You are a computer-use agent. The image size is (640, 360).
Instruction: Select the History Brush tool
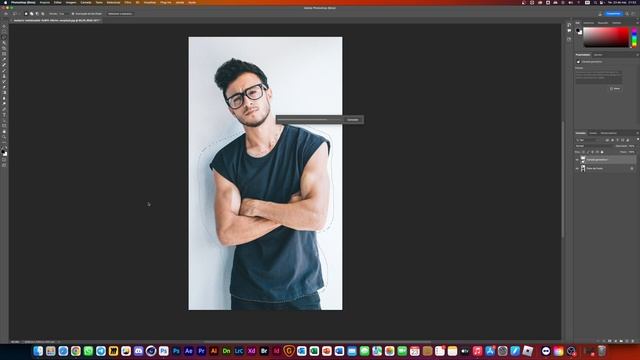coord(4,82)
